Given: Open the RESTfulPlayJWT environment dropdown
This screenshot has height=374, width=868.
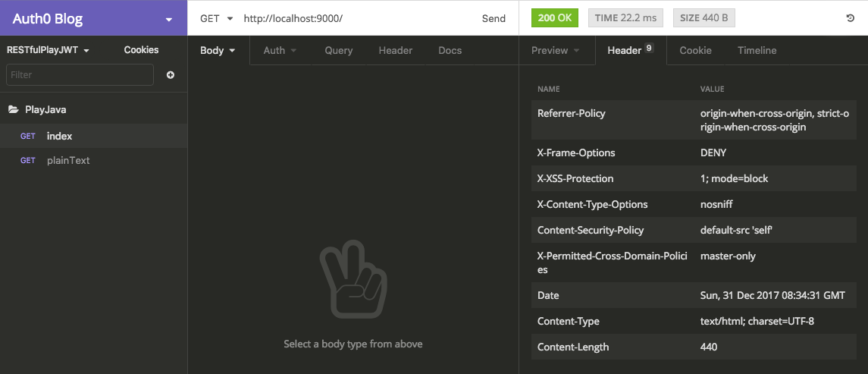Looking at the screenshot, I should point(49,50).
